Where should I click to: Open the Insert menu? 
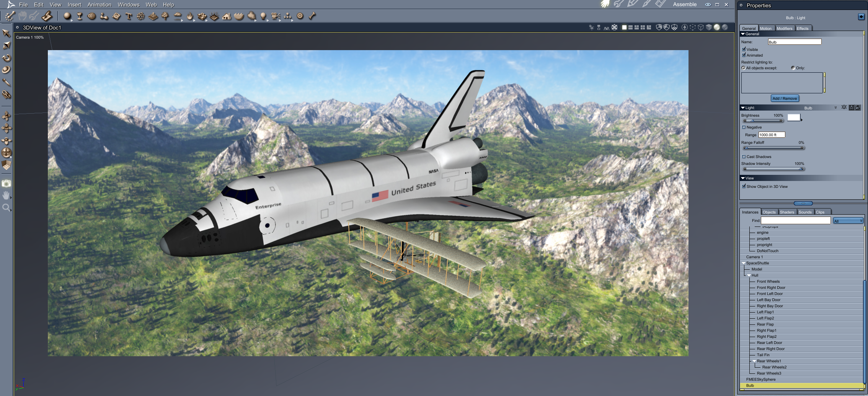74,5
